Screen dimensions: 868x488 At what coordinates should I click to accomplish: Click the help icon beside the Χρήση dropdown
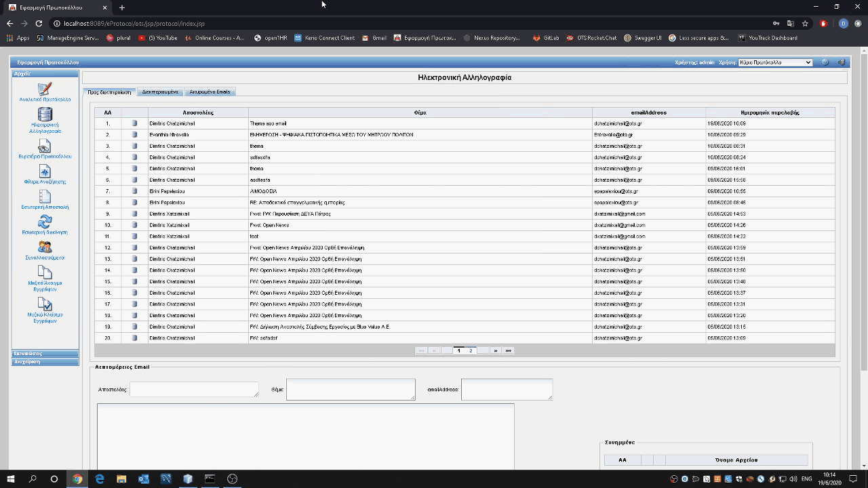click(x=825, y=62)
